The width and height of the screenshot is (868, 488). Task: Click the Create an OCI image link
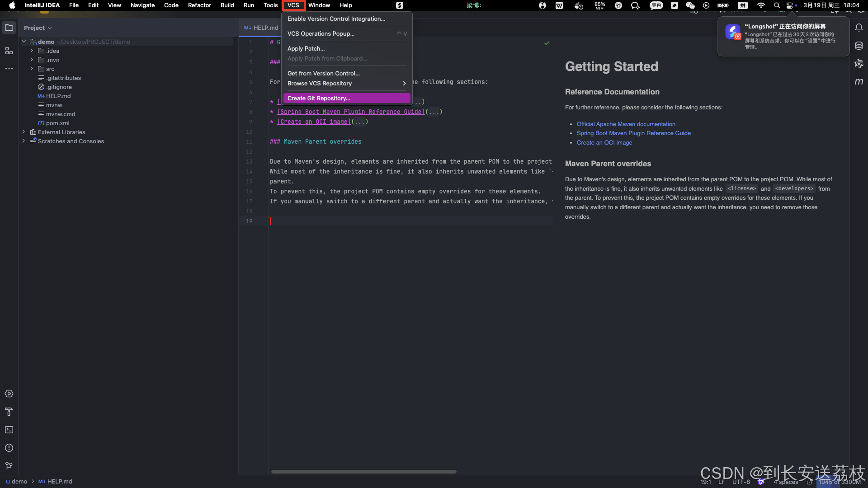[604, 142]
